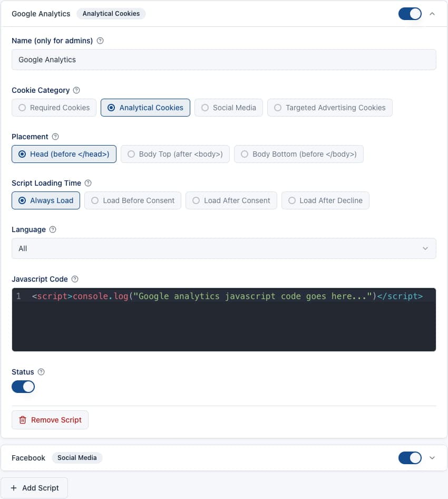The image size is (448, 499).
Task: Click help icon beside Placement label
Action: tap(55, 137)
